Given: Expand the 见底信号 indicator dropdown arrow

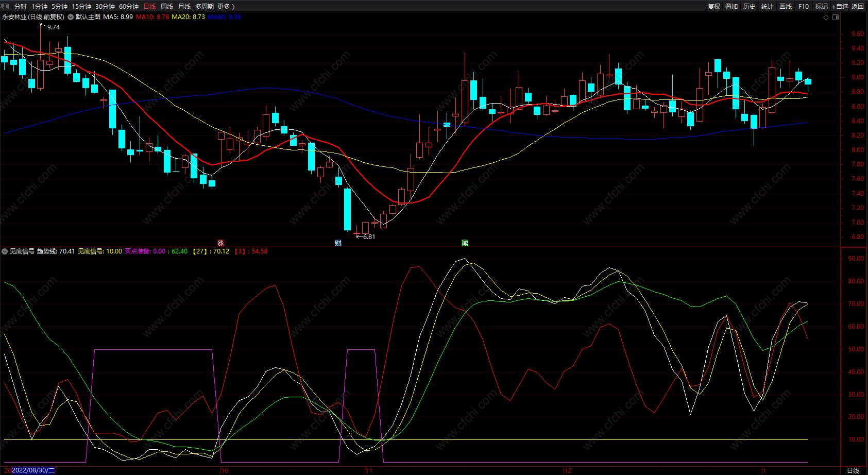Looking at the screenshot, I should [x=5, y=251].
